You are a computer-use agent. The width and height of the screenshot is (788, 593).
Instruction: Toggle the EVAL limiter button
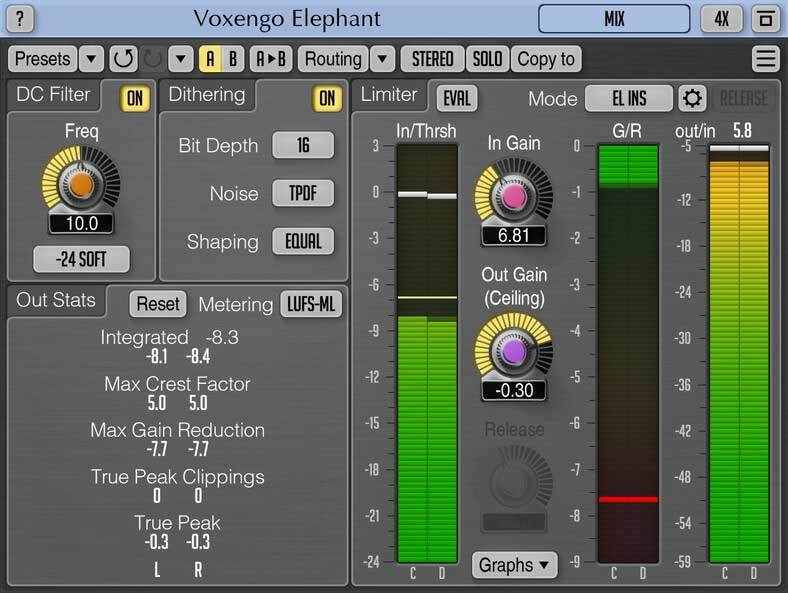[x=457, y=98]
